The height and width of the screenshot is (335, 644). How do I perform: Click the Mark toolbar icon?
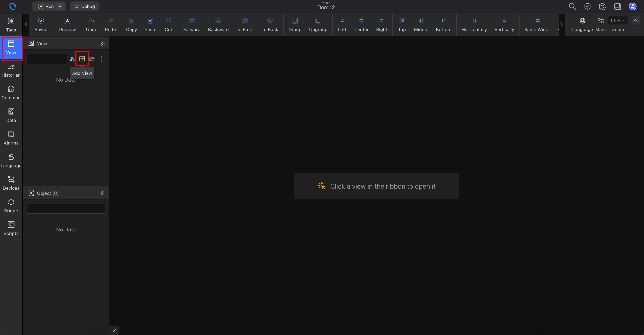click(x=600, y=21)
